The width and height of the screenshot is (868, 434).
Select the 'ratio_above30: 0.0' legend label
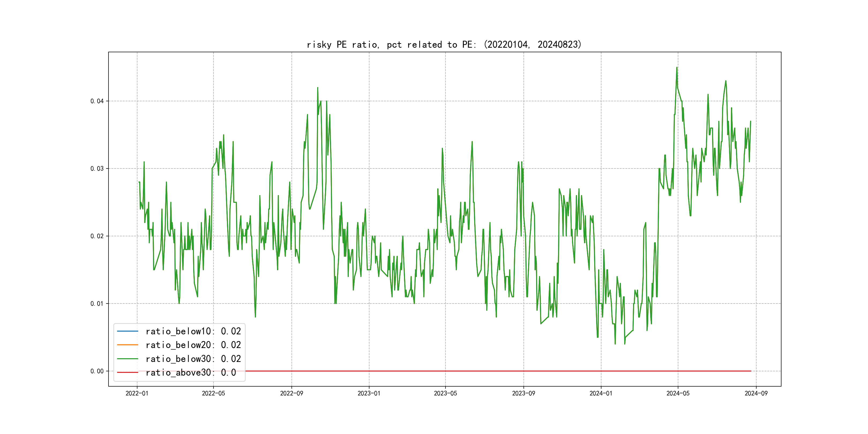[191, 372]
